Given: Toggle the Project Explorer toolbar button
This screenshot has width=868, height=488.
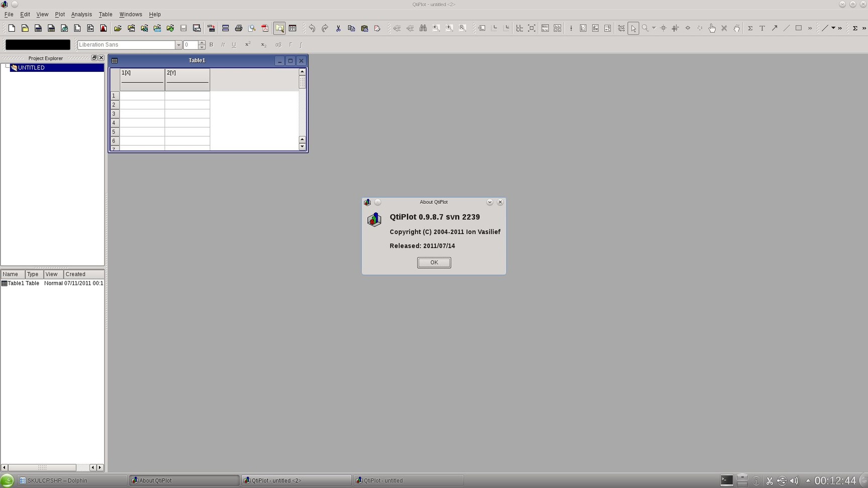Looking at the screenshot, I should 280,28.
